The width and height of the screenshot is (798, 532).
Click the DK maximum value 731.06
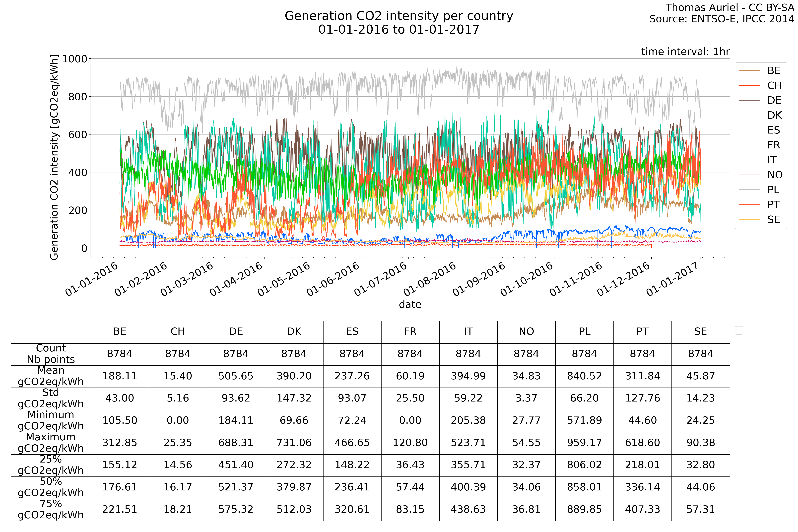click(x=294, y=442)
